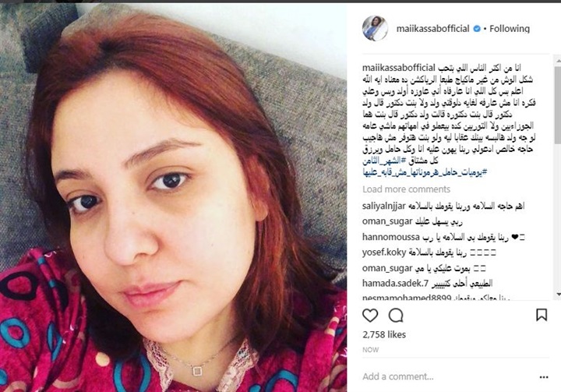Screen dimensions: 561x392
Task: Open the long hashtag starting with يوميات_حامل
Action: (425, 172)
